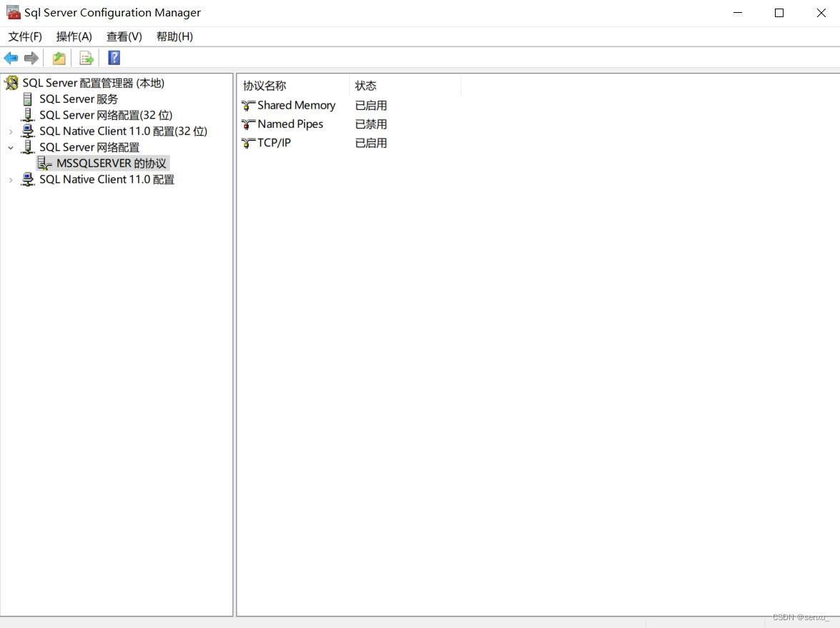The image size is (840, 628).
Task: Expand the bottom SQL Native Client 11.0 配置 node
Action: (11, 180)
